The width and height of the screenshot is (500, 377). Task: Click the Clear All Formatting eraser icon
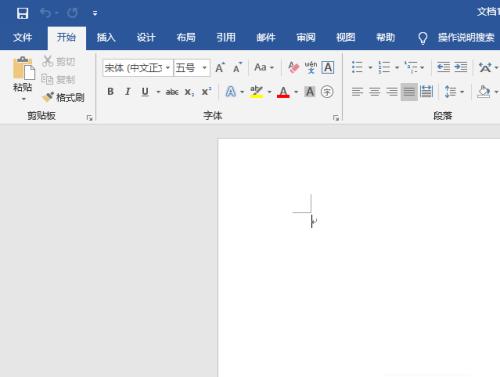[x=293, y=68]
